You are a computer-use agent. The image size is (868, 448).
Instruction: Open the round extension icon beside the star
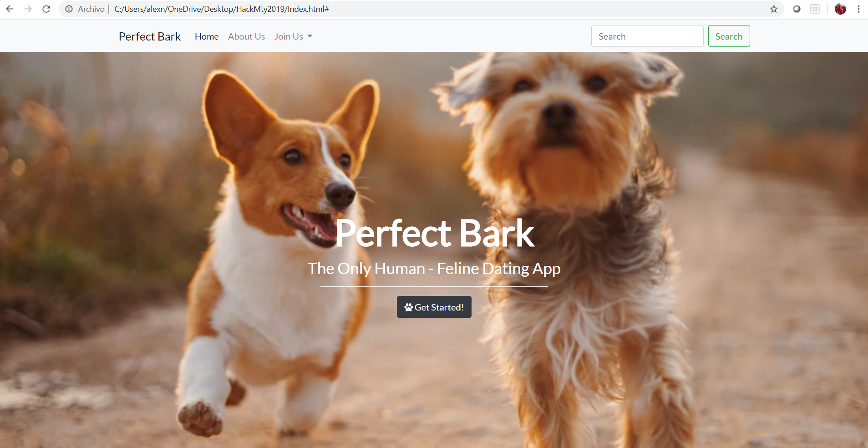[x=797, y=9]
